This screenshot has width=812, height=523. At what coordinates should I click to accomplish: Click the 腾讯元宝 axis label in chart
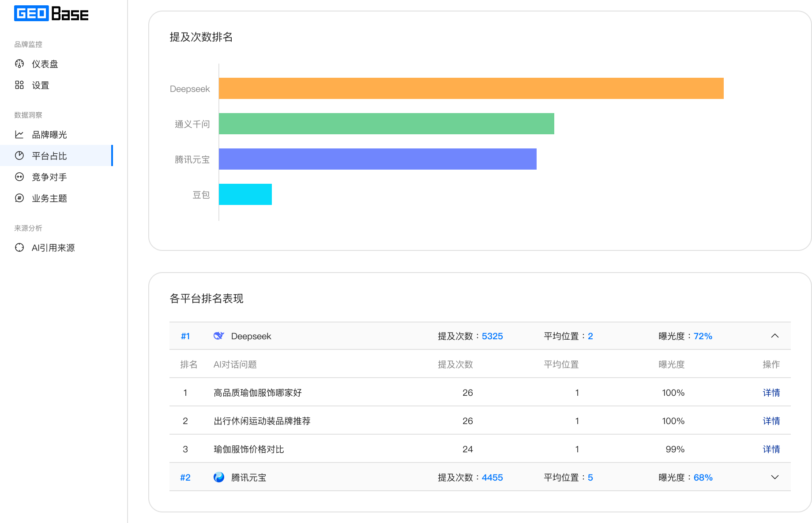[x=192, y=159]
